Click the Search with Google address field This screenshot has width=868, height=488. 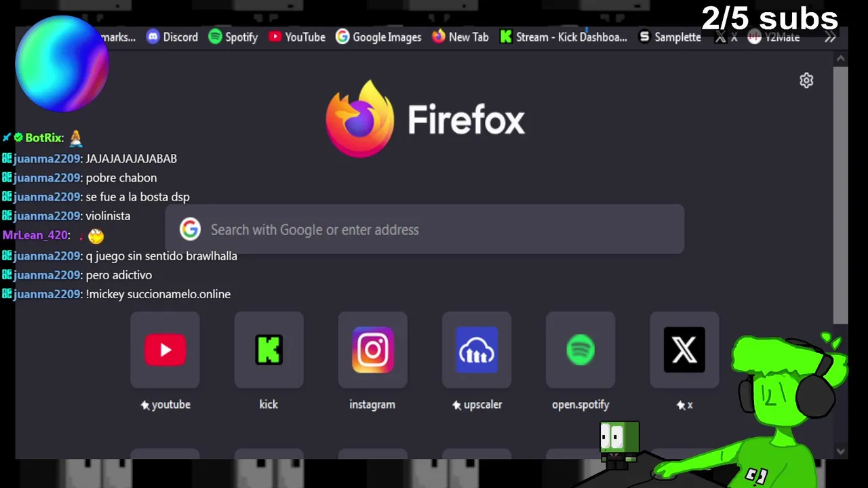425,230
